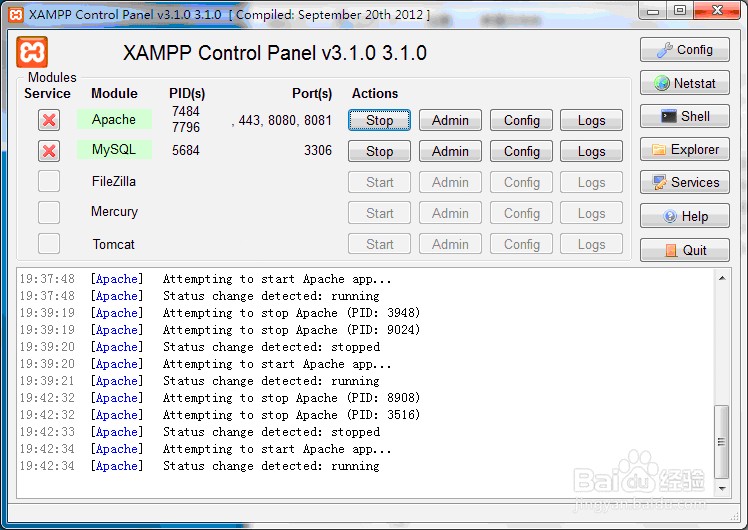Click FileZilla Admin button
748x530 pixels.
(x=450, y=182)
